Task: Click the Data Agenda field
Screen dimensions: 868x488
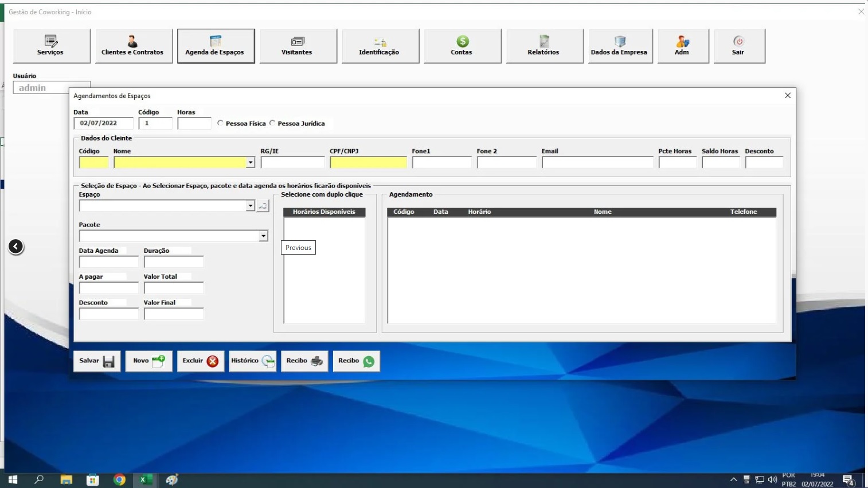Action: [108, 262]
